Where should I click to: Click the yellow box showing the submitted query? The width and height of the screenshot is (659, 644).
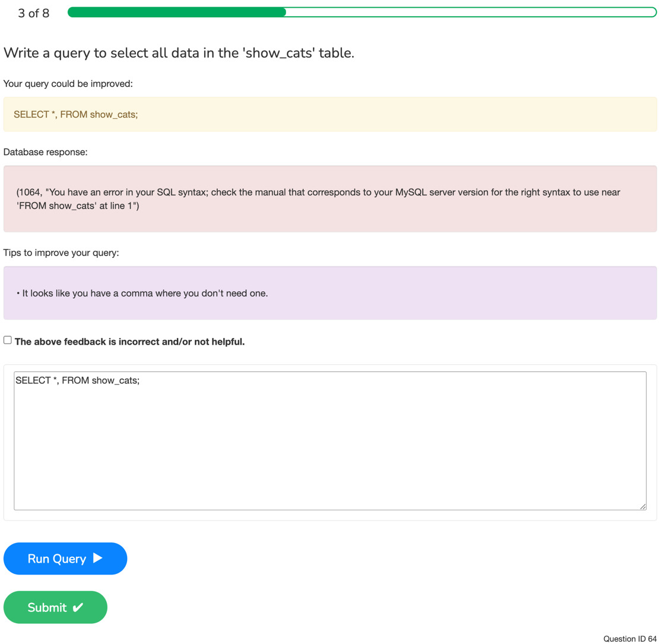330,115
